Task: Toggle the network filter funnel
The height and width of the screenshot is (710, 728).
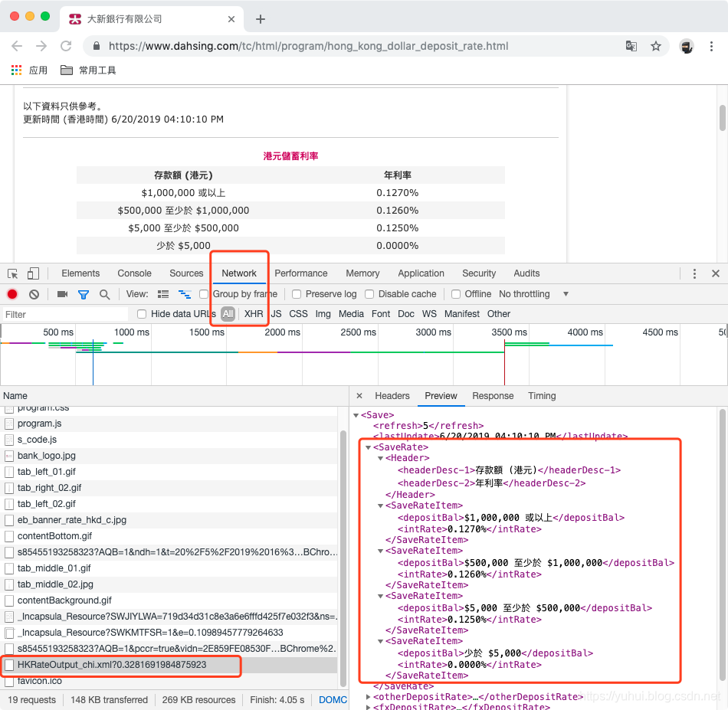Action: [x=84, y=294]
